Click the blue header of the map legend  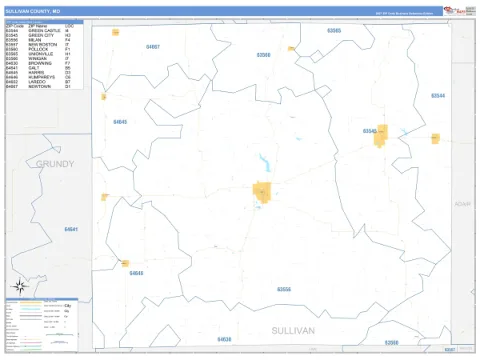(42, 300)
